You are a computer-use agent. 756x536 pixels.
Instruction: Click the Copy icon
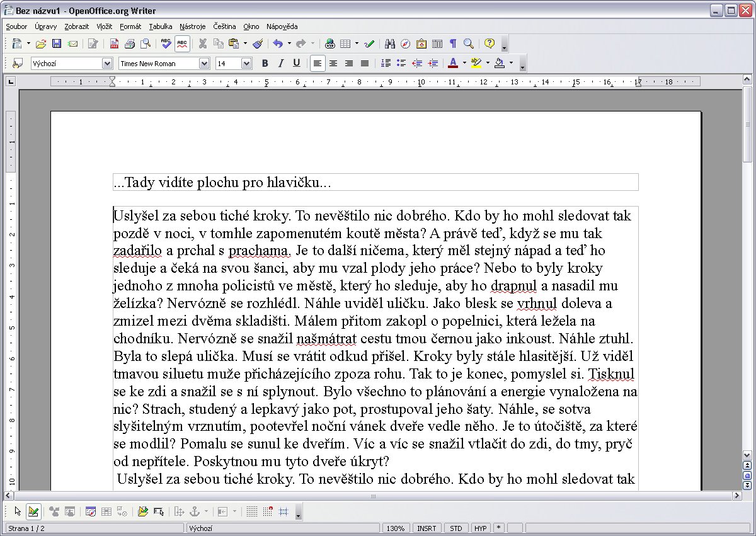(x=219, y=43)
